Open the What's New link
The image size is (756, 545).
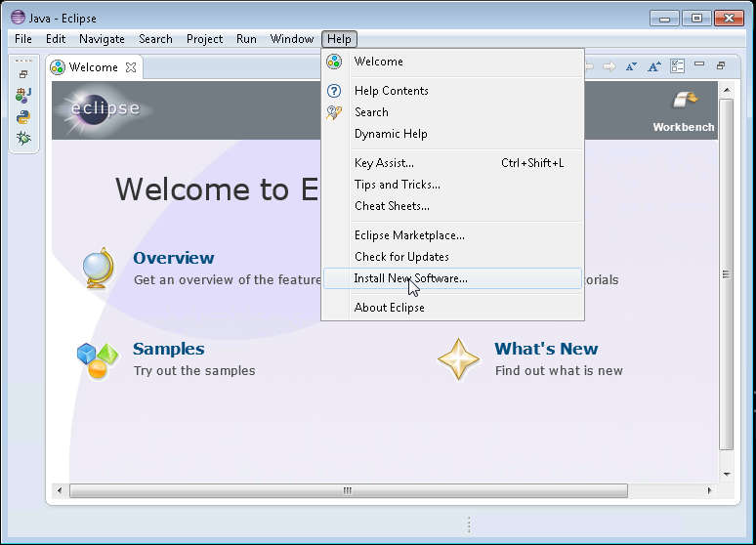(546, 349)
